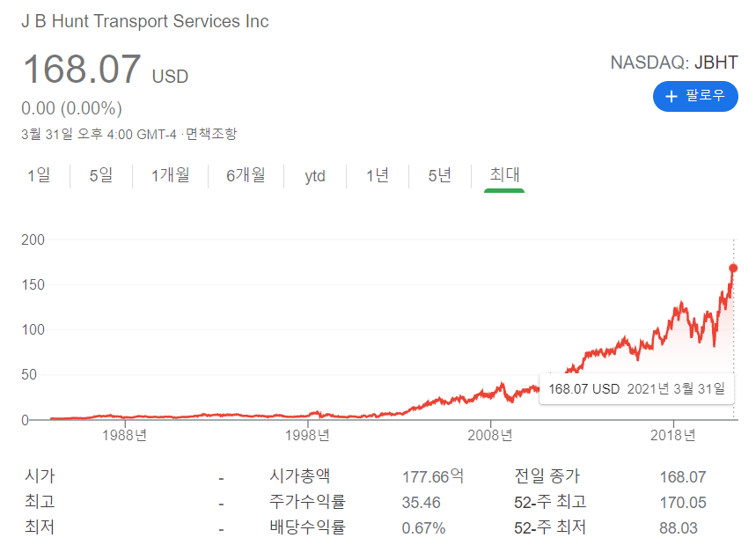Image resolution: width=756 pixels, height=560 pixels.
Task: Click the tooltip showing 168.07 USD 2021년 3월 31일
Action: tap(636, 388)
